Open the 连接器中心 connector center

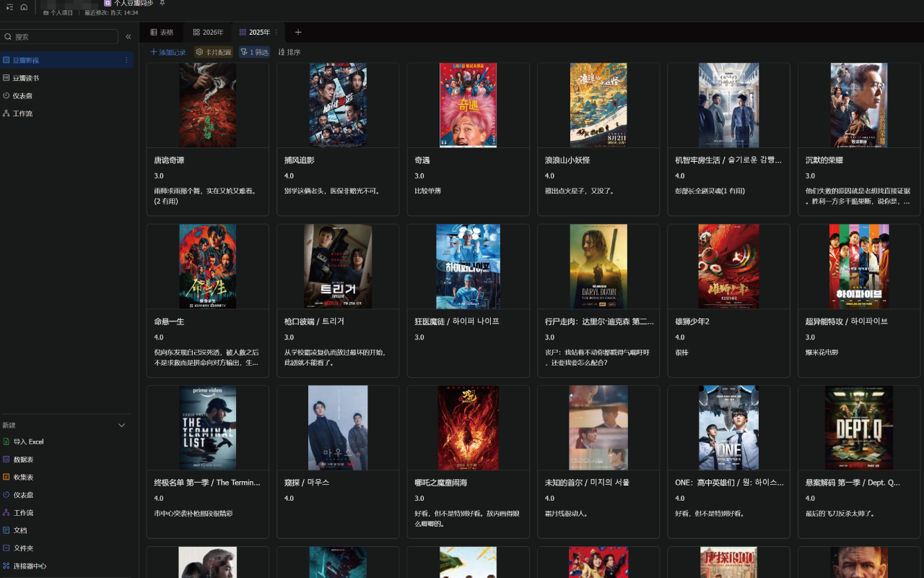click(29, 566)
